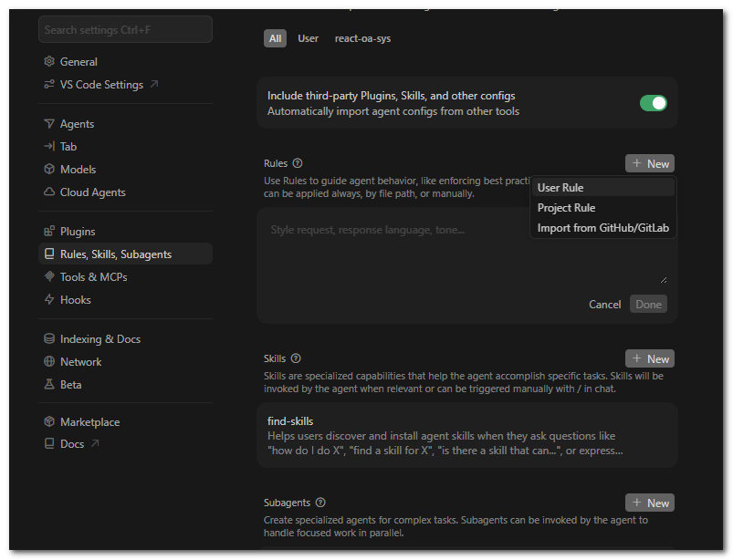Viewport: 733px width, 560px height.
Task: Click the Marketplace box icon
Action: (49, 421)
